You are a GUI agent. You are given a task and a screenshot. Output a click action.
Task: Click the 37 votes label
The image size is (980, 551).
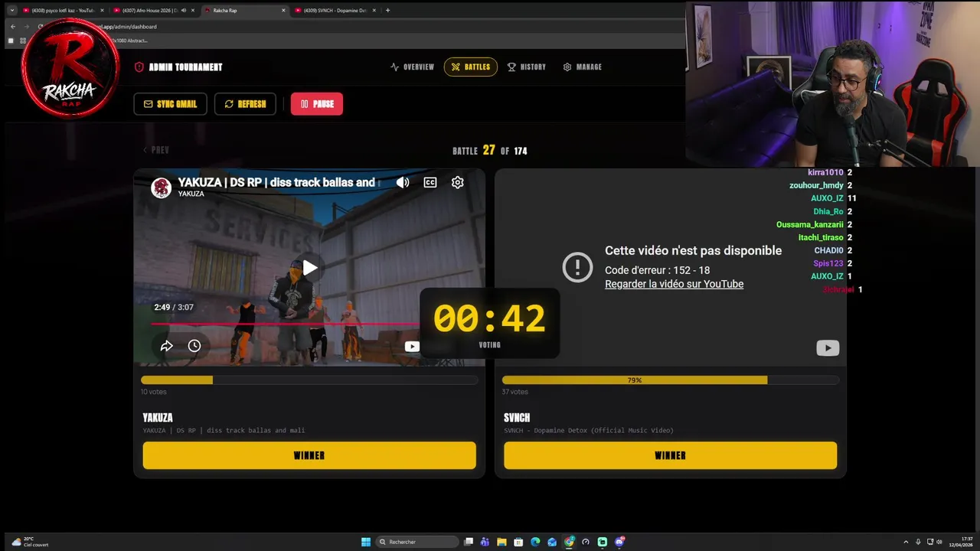point(514,392)
